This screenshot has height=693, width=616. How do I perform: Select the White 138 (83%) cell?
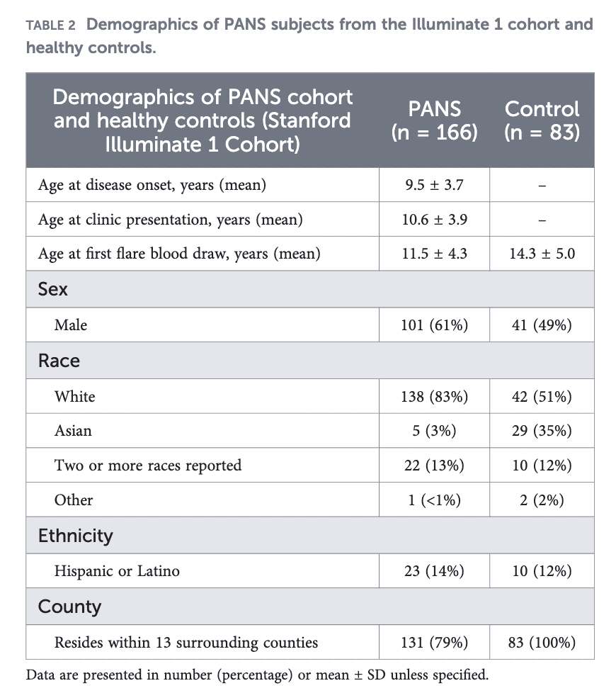pyautogui.click(x=434, y=396)
